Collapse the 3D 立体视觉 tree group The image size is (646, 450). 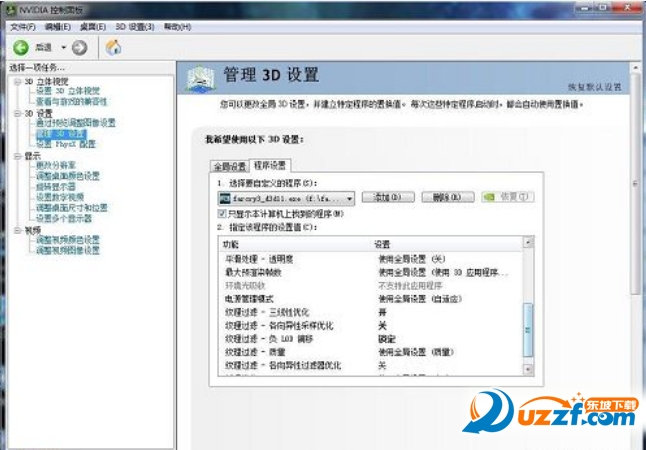[18, 81]
